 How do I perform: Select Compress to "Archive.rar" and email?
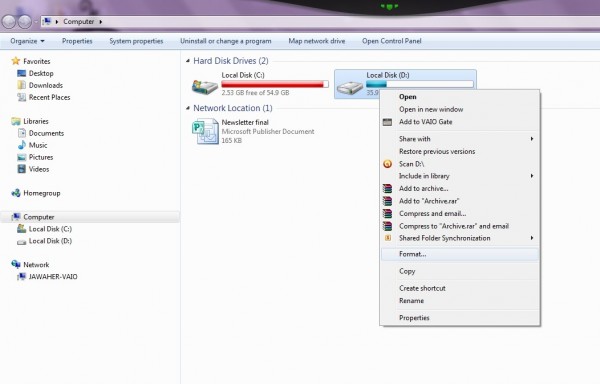point(454,226)
